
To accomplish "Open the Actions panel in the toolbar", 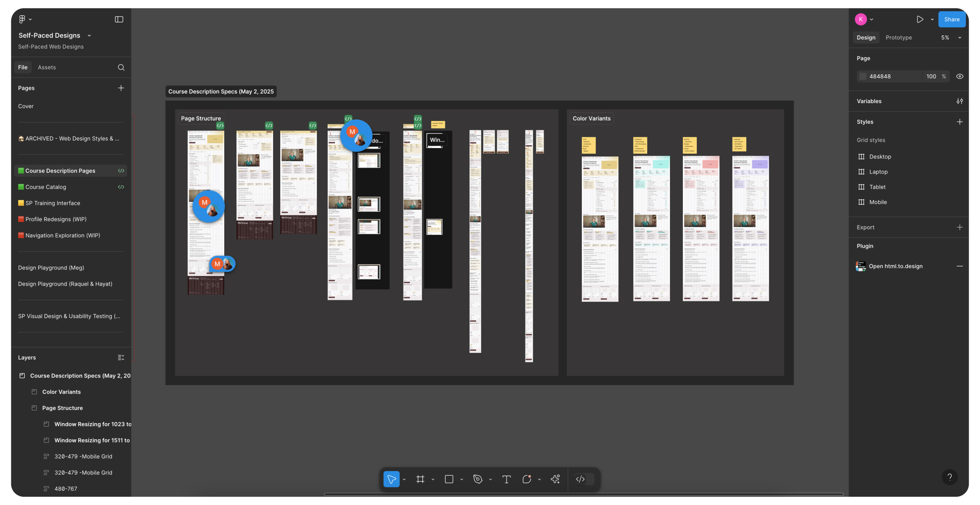I will tap(555, 479).
